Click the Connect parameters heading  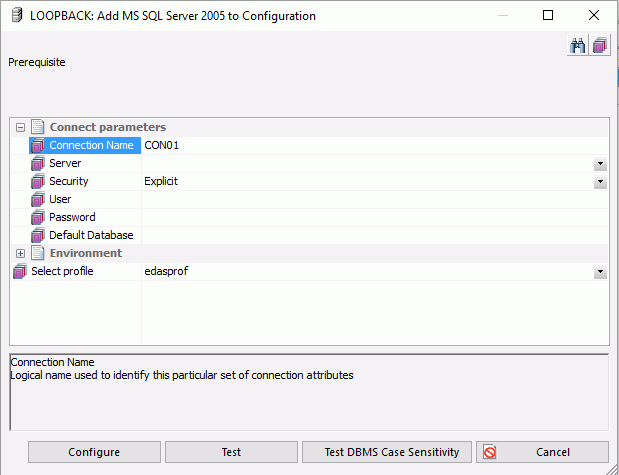click(108, 127)
